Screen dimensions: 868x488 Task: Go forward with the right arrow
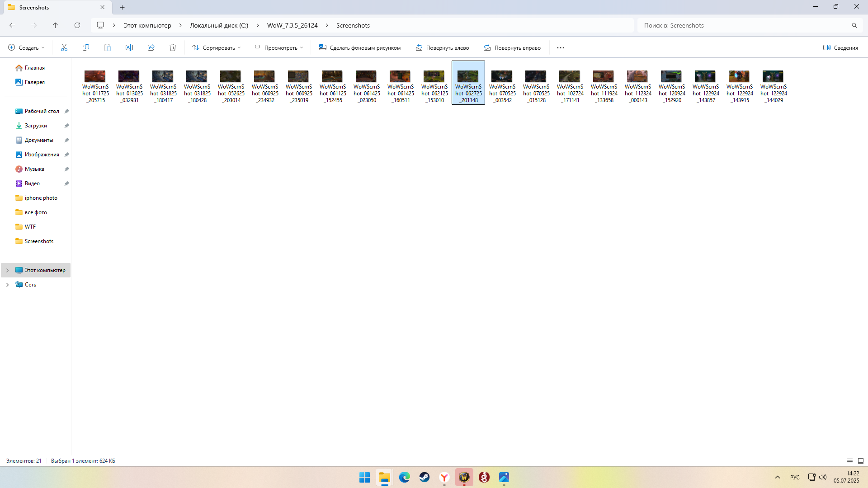click(34, 25)
